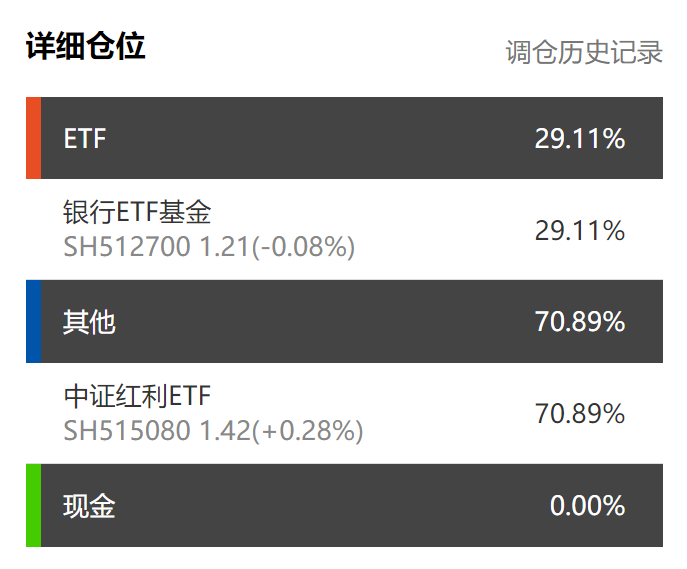687x569 pixels.
Task: Click the blue 其他 color bar
Action: click(x=33, y=321)
